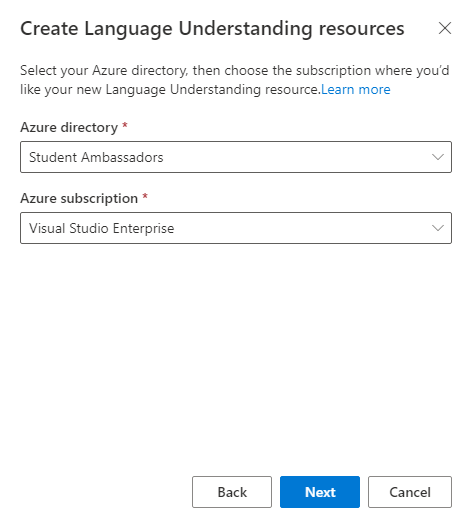Click the red asterisk beside Azure directory
Image resolution: width=472 pixels, height=529 pixels.
(125, 126)
